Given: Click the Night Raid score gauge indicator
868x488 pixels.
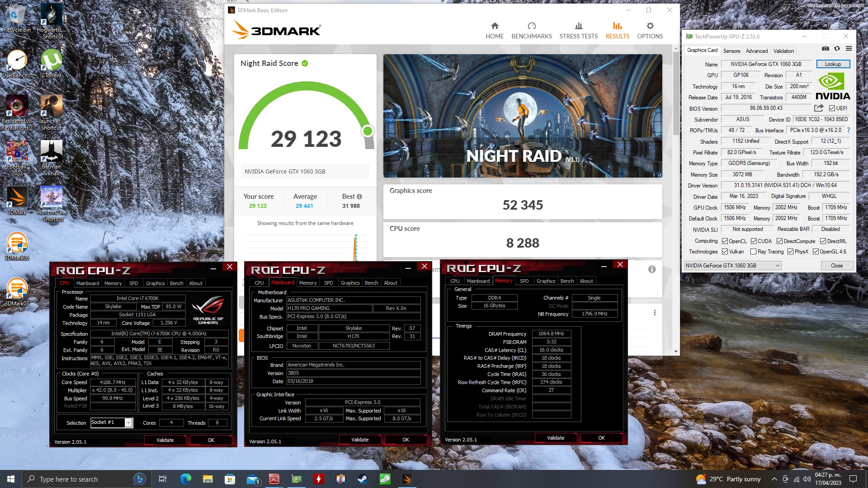Looking at the screenshot, I should click(368, 131).
